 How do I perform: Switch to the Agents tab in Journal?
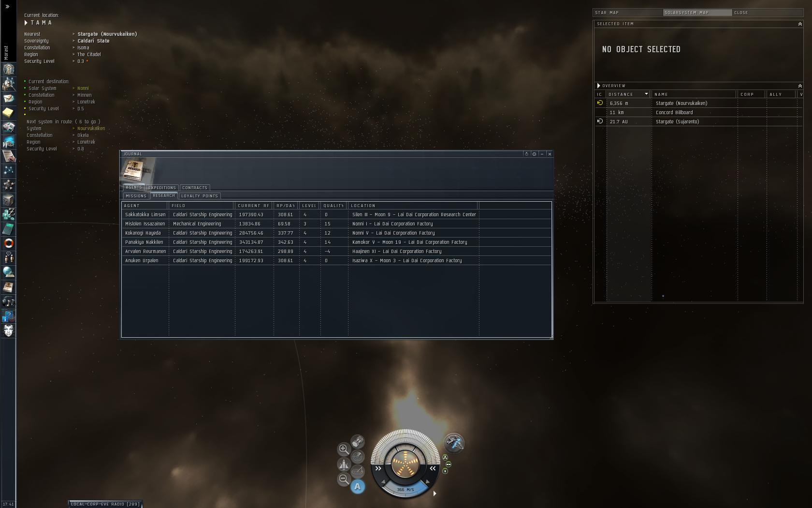tap(134, 187)
